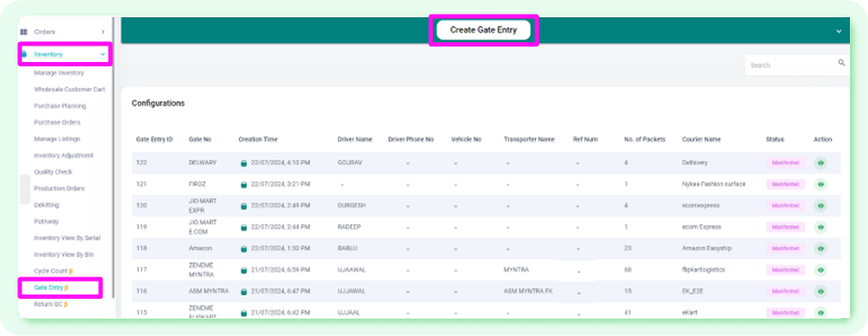This screenshot has width=868, height=336.
Task: Click the calendar icon for entry 119
Action: 243,227
